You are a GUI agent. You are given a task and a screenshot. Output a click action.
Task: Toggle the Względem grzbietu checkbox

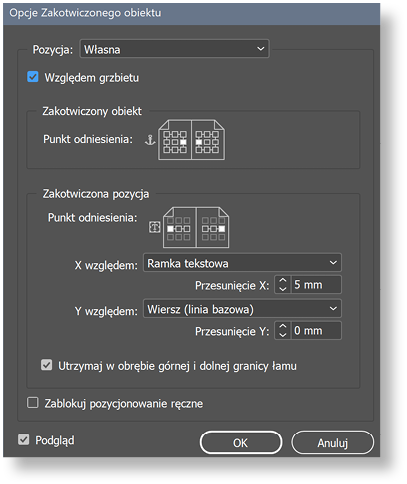click(x=33, y=77)
